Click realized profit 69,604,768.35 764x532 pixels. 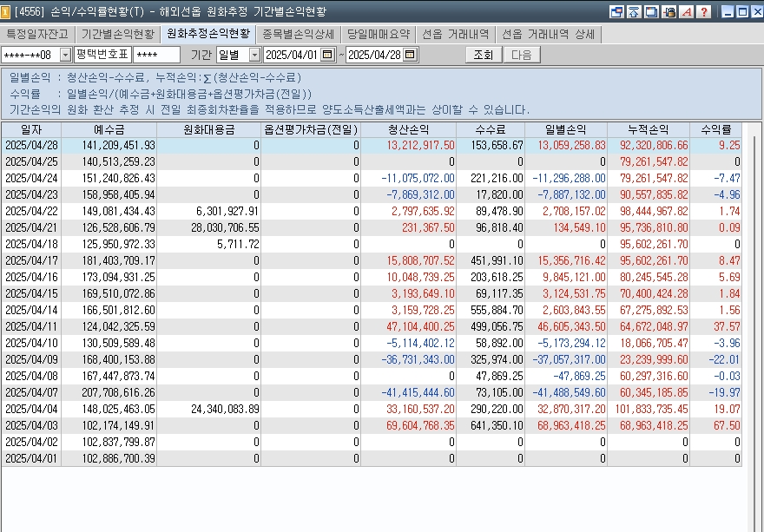tap(408, 425)
